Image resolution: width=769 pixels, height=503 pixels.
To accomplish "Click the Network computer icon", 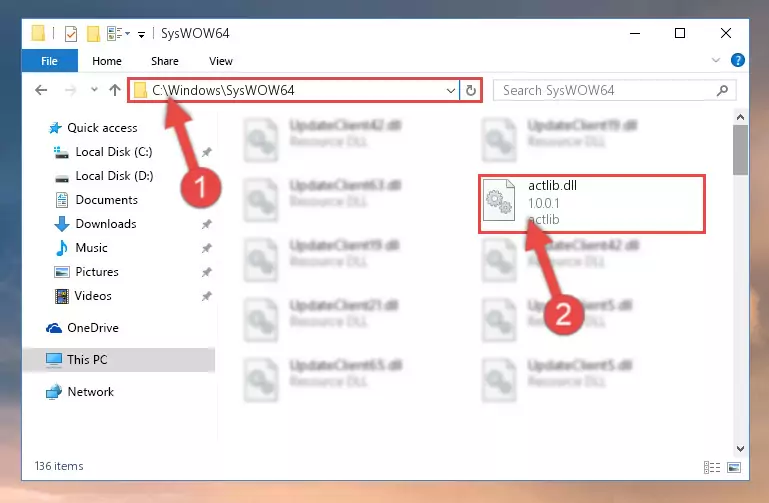I will pos(54,392).
